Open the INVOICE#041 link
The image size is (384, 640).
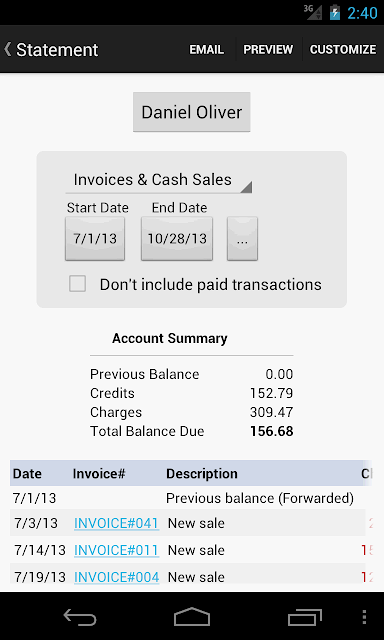click(x=116, y=523)
